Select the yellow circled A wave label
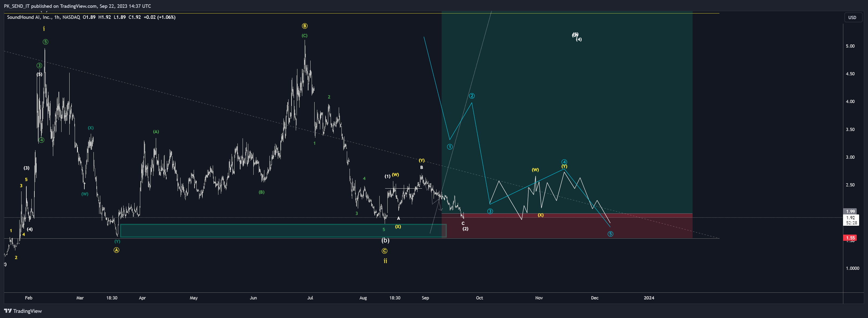Screen dimensions: 868x318 pyautogui.click(x=116, y=250)
